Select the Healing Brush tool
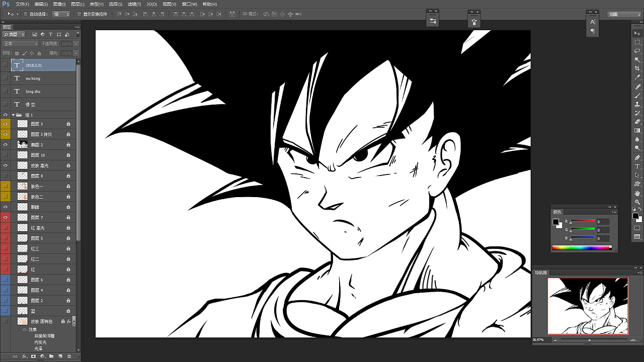This screenshot has height=362, width=644. [x=637, y=87]
